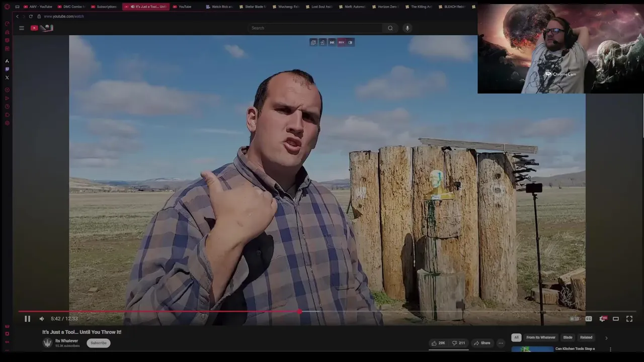The width and height of the screenshot is (644, 362).
Task: Enter fullscreen mode on the video
Action: [629, 319]
